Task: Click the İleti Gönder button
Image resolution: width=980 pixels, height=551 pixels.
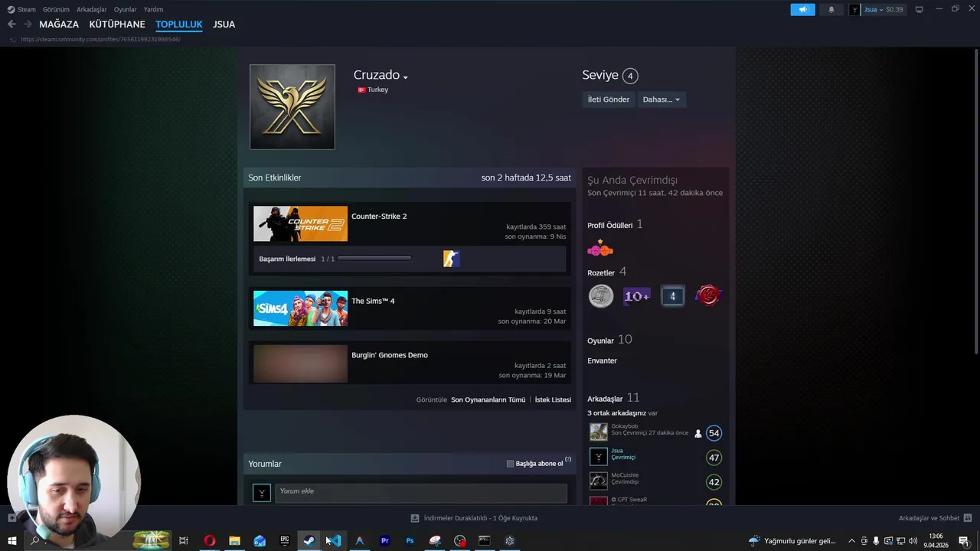Action: tap(609, 99)
